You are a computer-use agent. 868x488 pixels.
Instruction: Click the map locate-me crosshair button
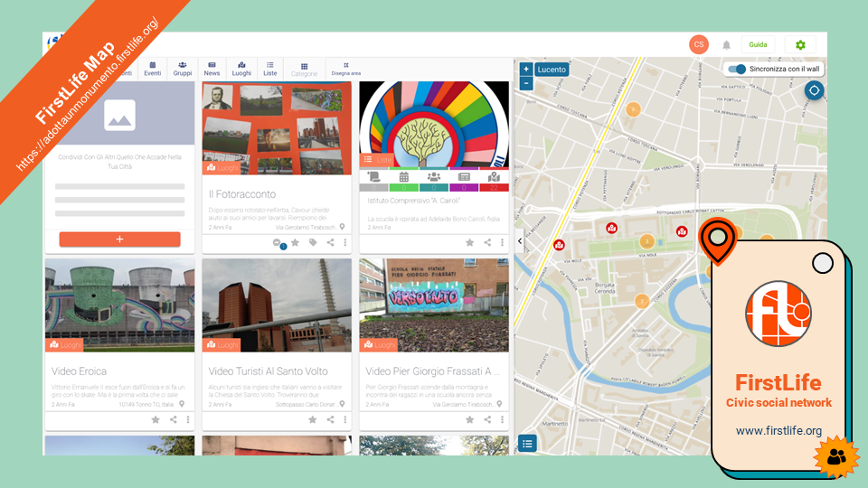[814, 90]
